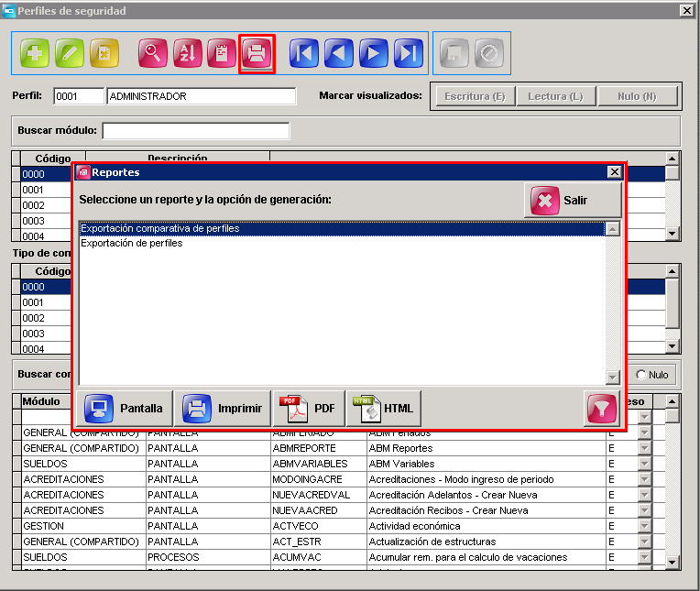Open access dropdown for ACT_ESTR row

pyautogui.click(x=644, y=542)
